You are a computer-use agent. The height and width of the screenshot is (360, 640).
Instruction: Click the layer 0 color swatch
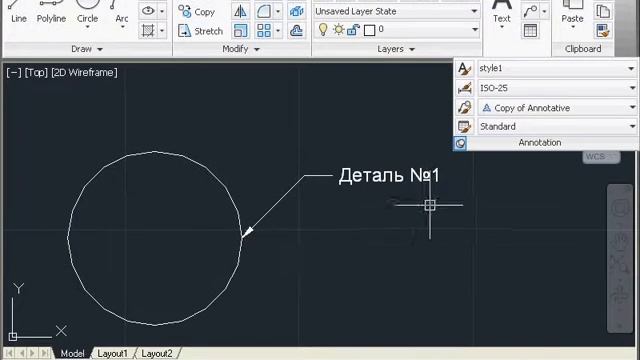pyautogui.click(x=369, y=30)
